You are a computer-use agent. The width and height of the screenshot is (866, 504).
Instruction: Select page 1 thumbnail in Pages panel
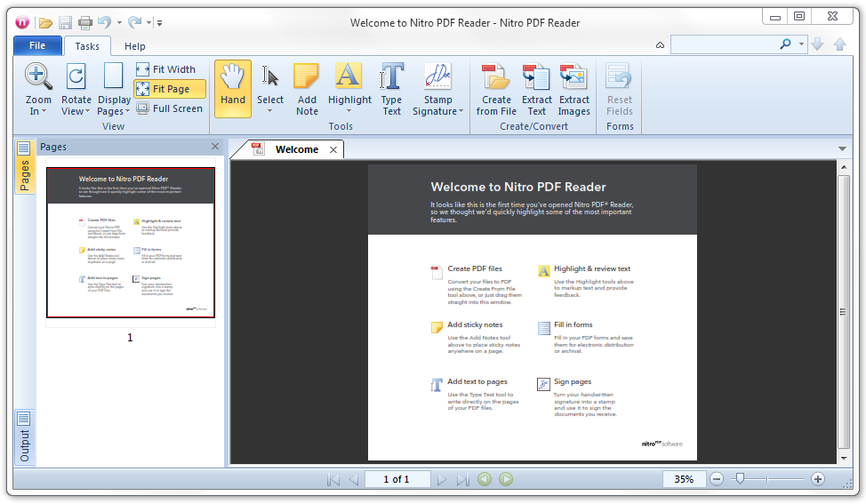[x=131, y=243]
